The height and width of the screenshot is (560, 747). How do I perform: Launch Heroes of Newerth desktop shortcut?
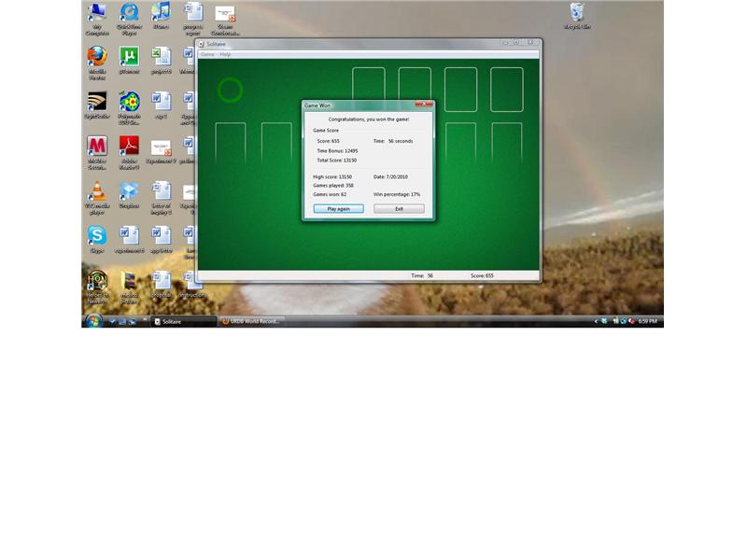click(x=97, y=287)
